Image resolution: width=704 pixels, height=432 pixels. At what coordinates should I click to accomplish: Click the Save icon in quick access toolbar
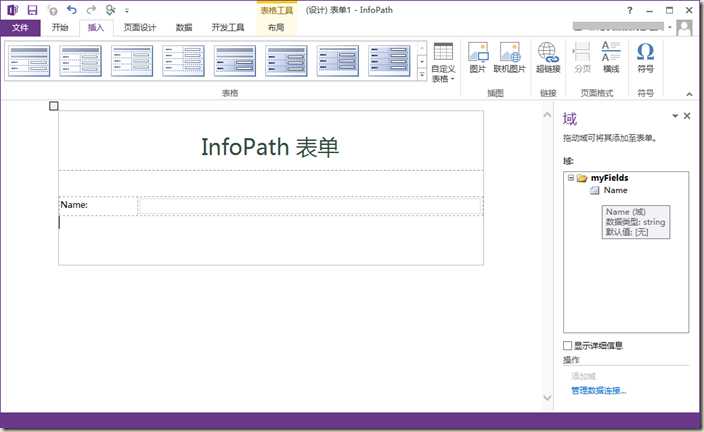(x=32, y=10)
